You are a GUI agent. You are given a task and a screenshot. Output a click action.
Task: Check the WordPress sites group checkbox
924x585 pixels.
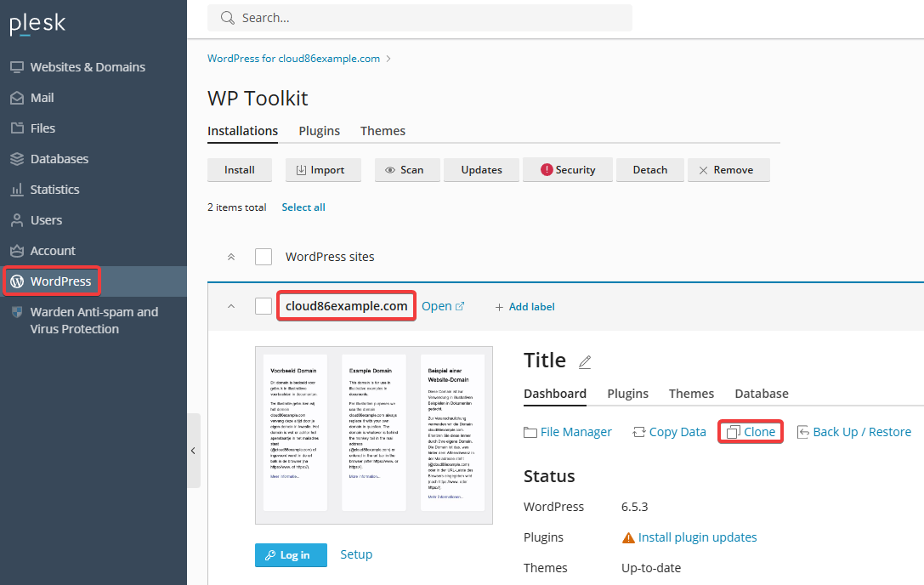coord(264,257)
